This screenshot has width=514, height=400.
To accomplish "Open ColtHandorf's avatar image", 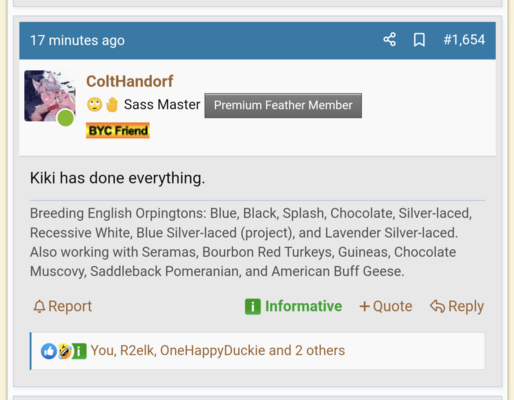I will pos(50,96).
